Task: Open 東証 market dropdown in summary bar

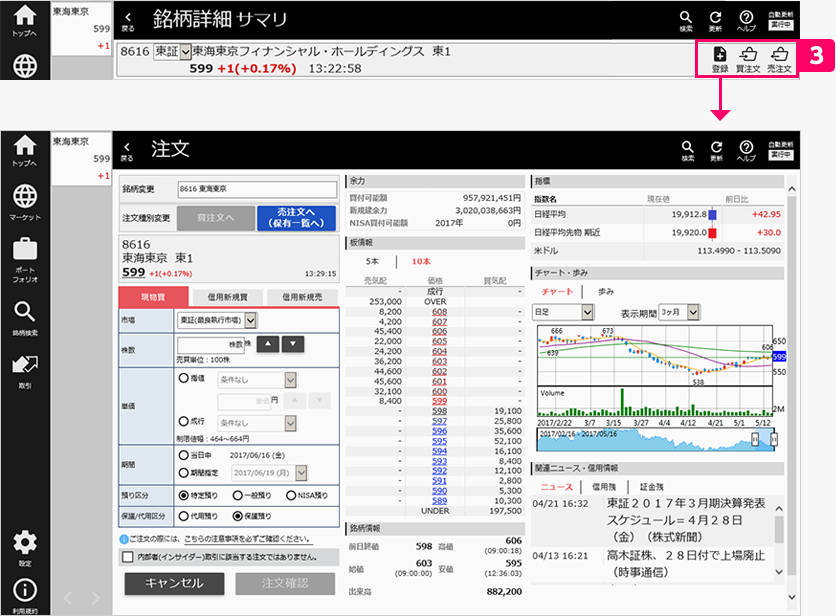Action: tap(172, 52)
